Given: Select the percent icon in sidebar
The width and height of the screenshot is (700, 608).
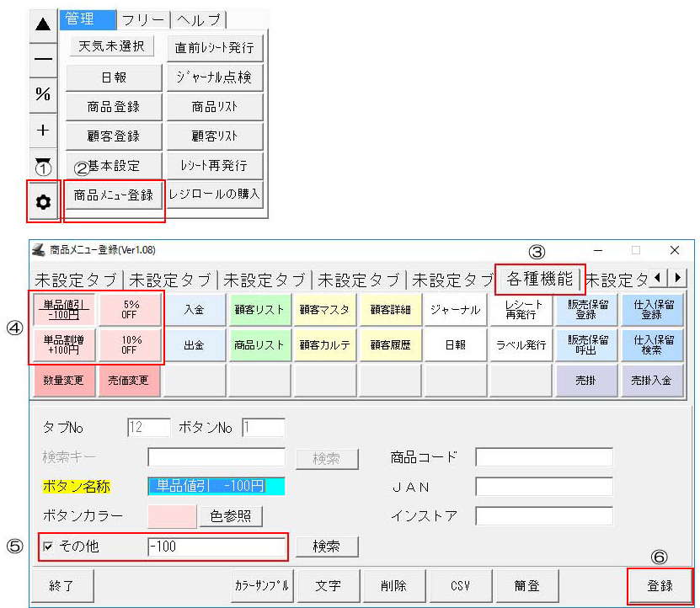Looking at the screenshot, I should 43,94.
